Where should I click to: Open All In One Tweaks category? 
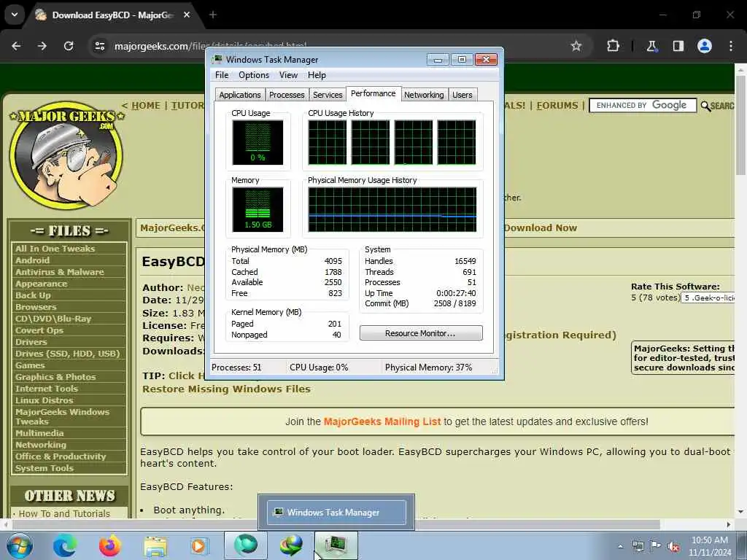[x=55, y=249]
